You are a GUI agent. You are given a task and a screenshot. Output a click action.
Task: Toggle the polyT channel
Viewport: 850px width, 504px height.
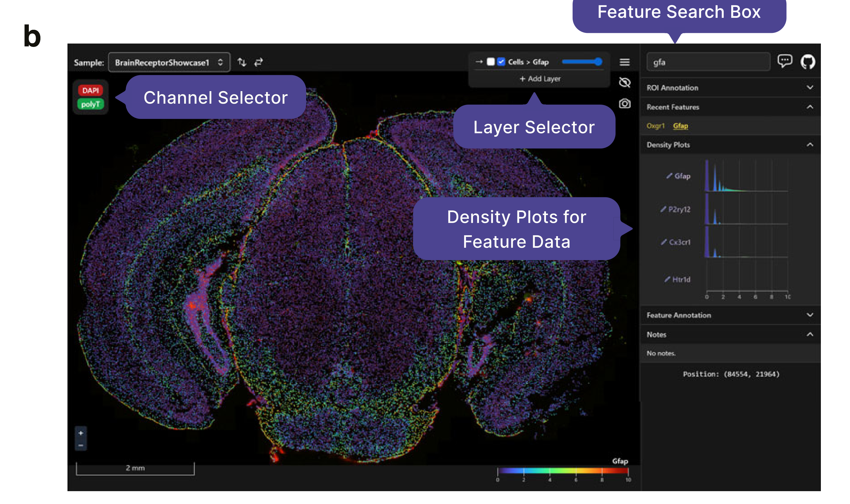(90, 104)
